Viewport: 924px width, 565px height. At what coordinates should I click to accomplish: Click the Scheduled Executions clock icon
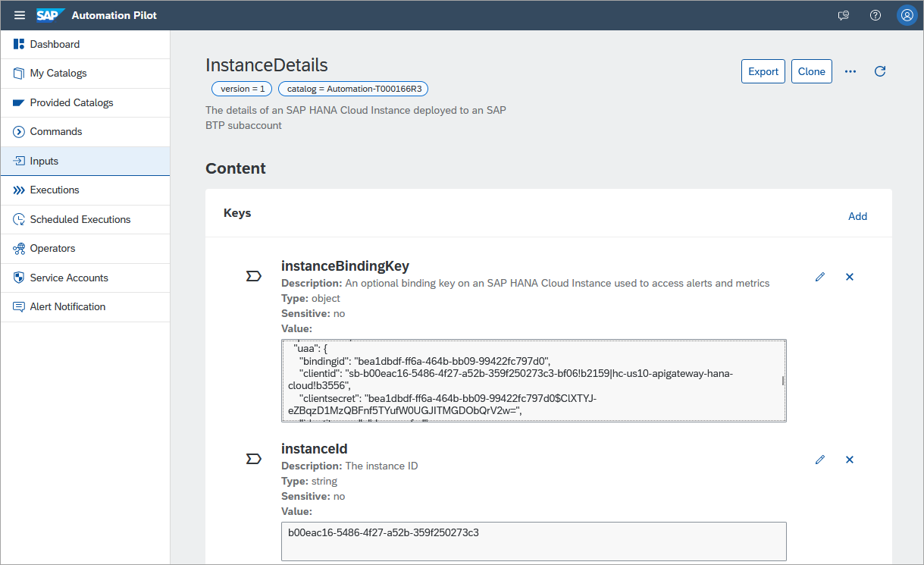click(19, 219)
